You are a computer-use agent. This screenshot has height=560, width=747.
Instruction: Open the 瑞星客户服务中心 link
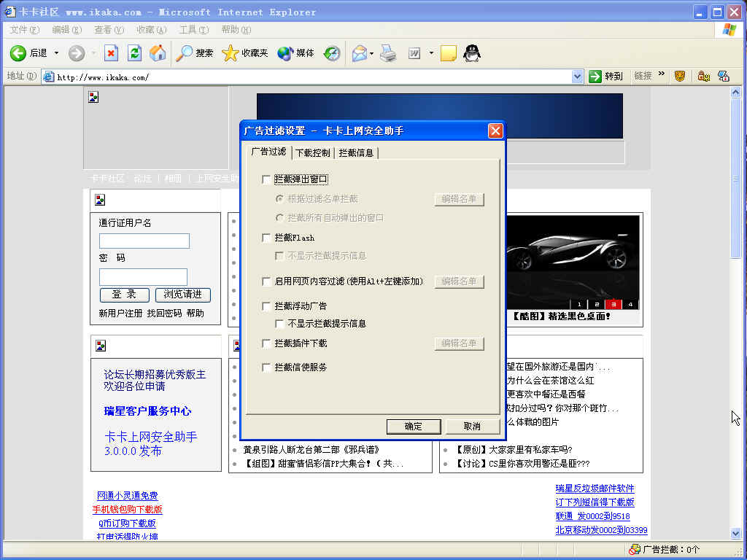(147, 411)
